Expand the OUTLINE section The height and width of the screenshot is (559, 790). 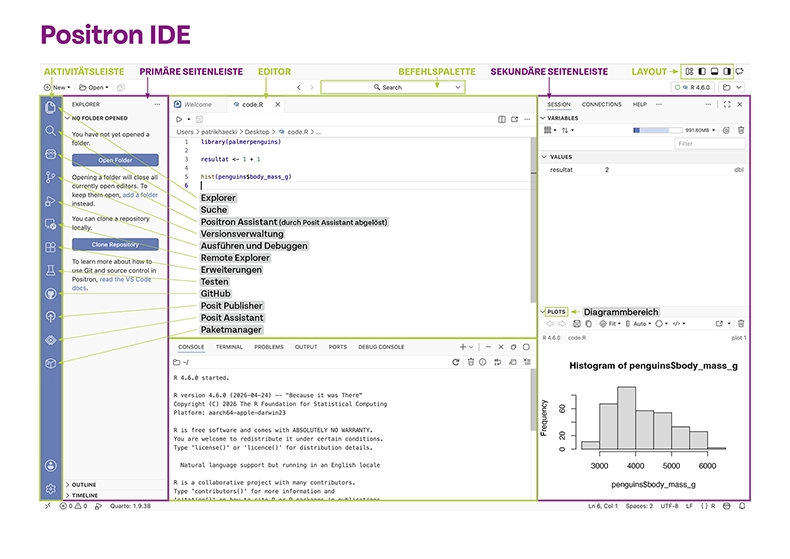pos(81,484)
